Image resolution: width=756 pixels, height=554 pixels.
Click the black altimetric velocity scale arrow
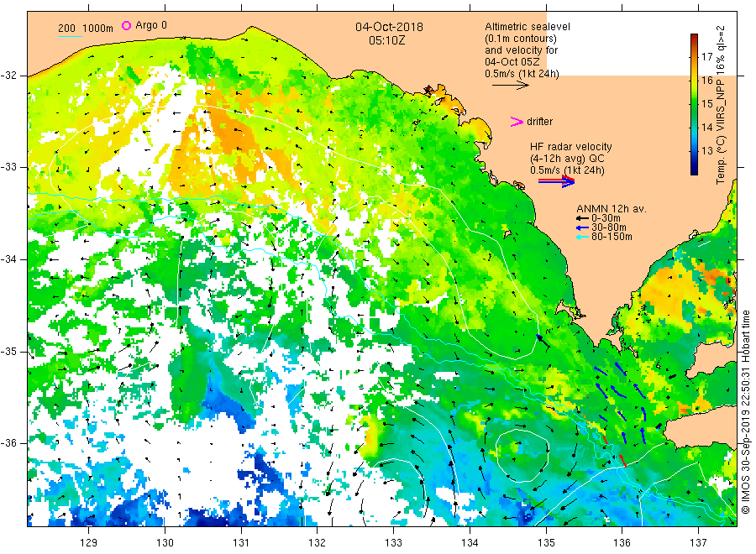tap(510, 86)
